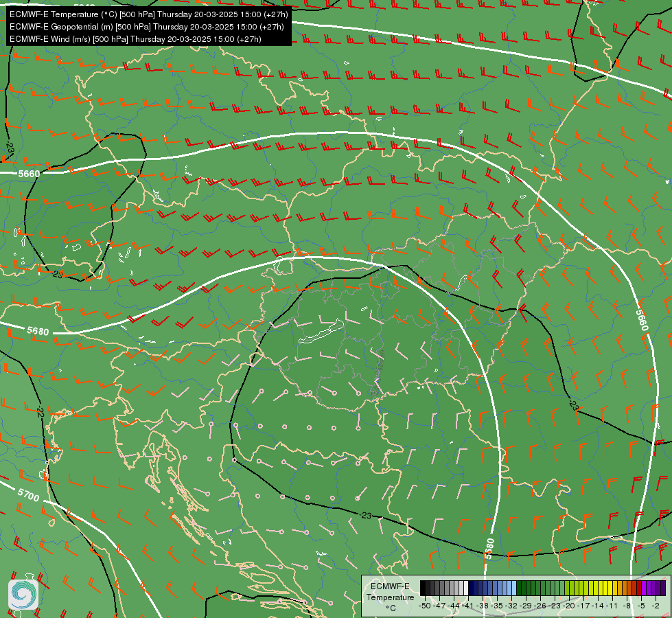Click the slightly tilted 5680 label beside 5700
The height and width of the screenshot is (618, 672).
[x=38, y=331]
